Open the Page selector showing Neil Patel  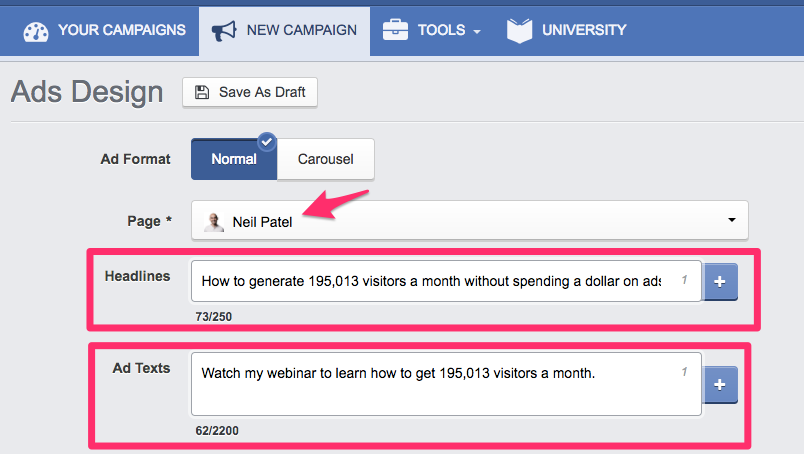click(469, 221)
